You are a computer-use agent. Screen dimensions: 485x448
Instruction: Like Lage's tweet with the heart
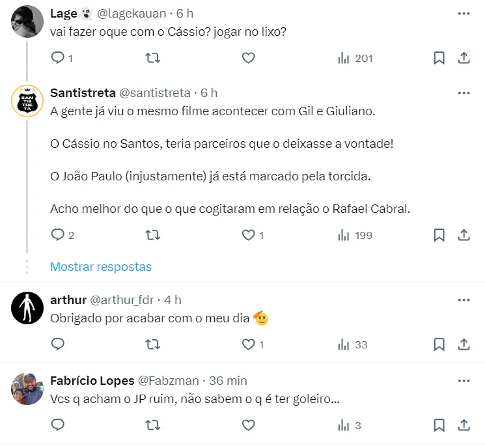[248, 58]
